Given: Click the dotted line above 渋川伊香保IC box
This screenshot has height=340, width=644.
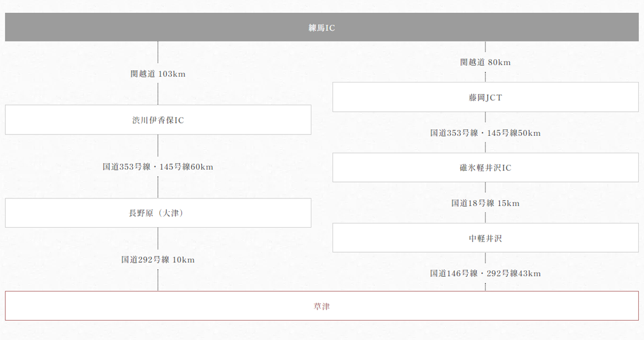Looking at the screenshot, I should tap(158, 94).
